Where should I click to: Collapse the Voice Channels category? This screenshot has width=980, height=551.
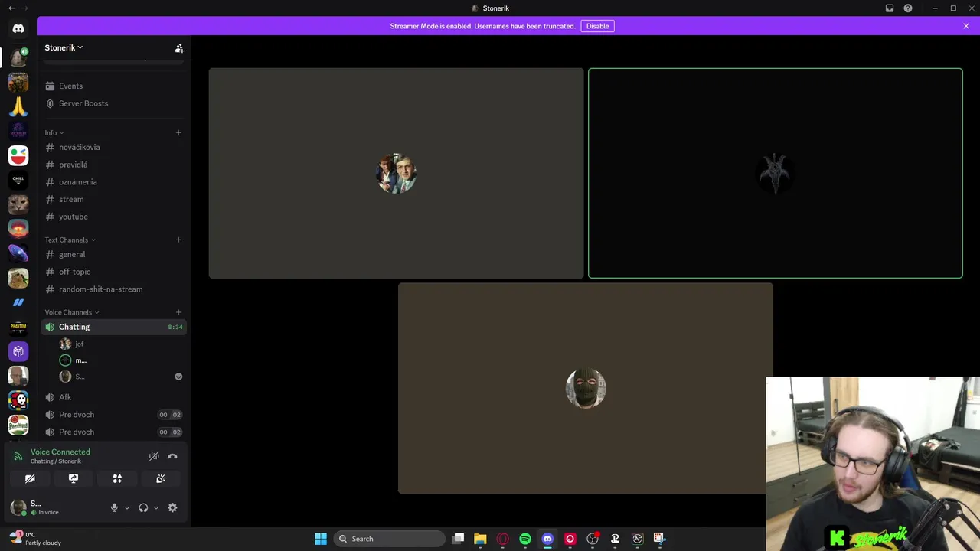pyautogui.click(x=72, y=312)
